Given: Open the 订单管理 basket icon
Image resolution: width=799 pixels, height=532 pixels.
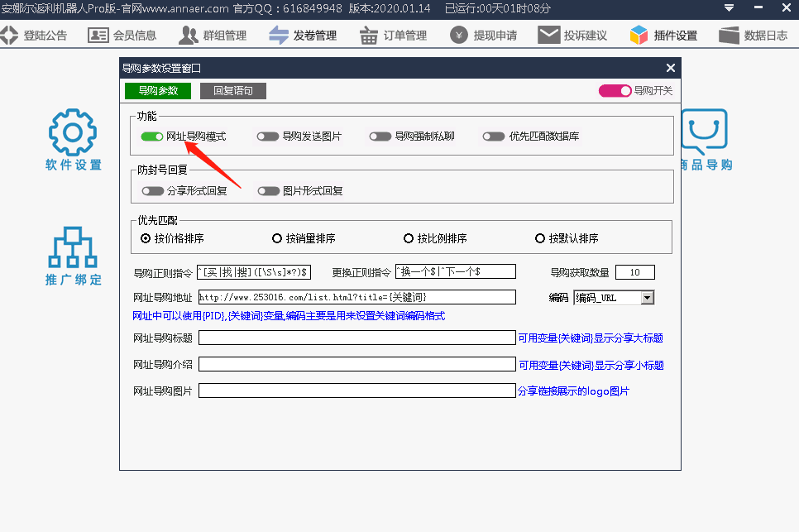Looking at the screenshot, I should pyautogui.click(x=368, y=35).
